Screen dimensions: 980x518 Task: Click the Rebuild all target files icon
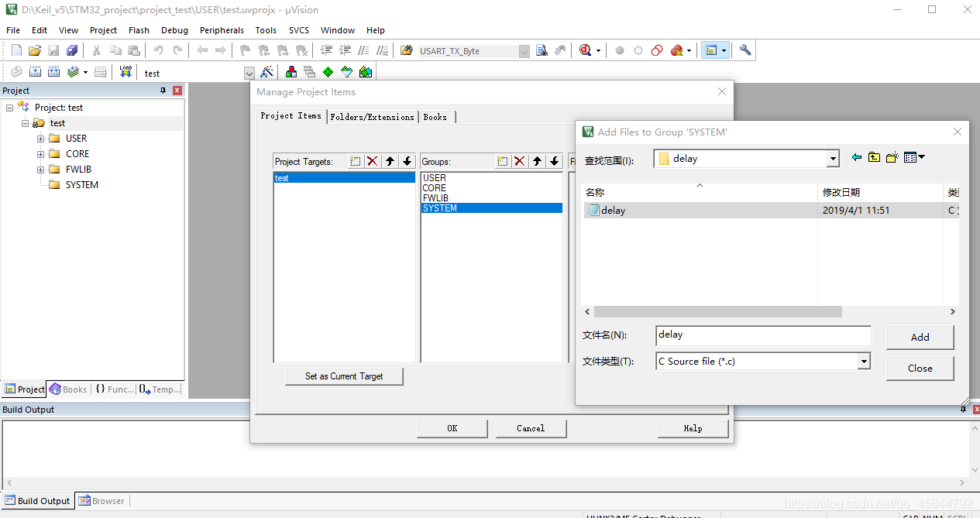click(x=53, y=72)
